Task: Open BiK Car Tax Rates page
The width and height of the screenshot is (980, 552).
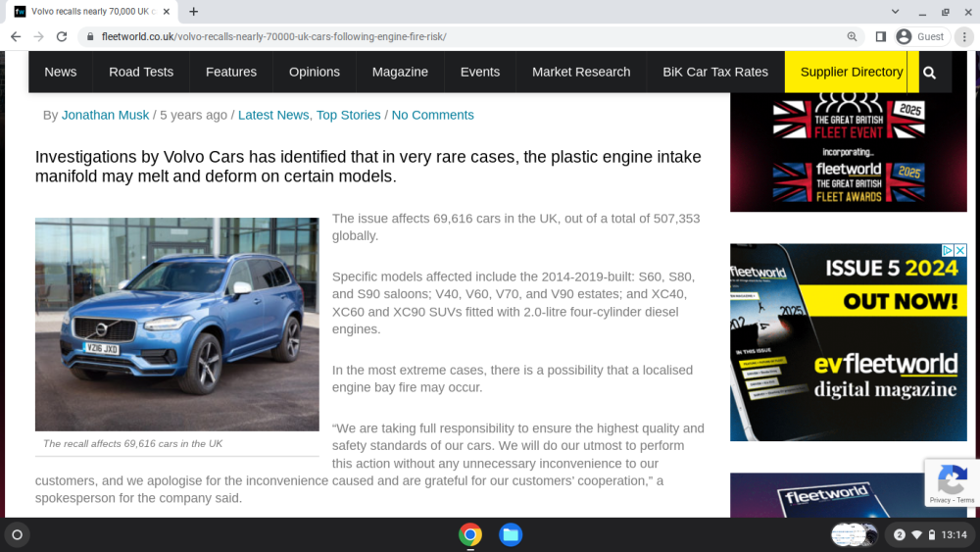Action: click(x=715, y=72)
